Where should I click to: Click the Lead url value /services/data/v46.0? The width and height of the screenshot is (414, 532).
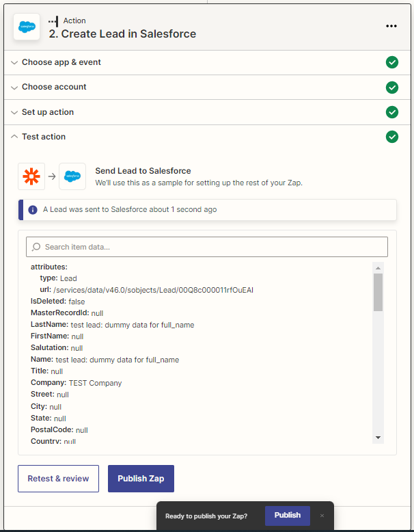[x=153, y=290]
